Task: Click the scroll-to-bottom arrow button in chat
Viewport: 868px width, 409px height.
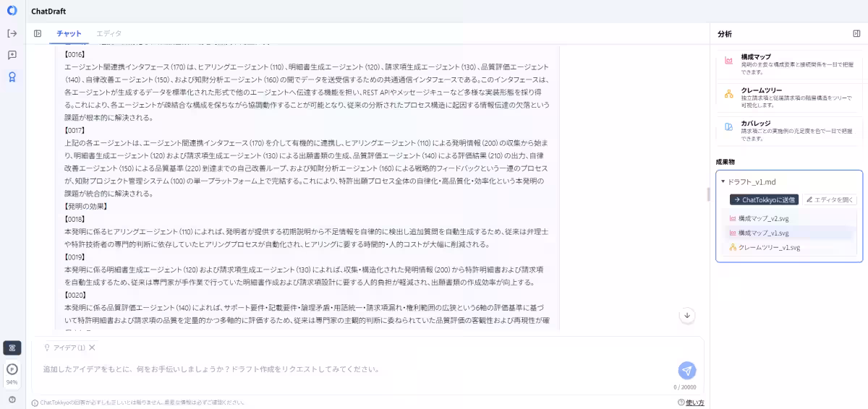Action: click(687, 315)
